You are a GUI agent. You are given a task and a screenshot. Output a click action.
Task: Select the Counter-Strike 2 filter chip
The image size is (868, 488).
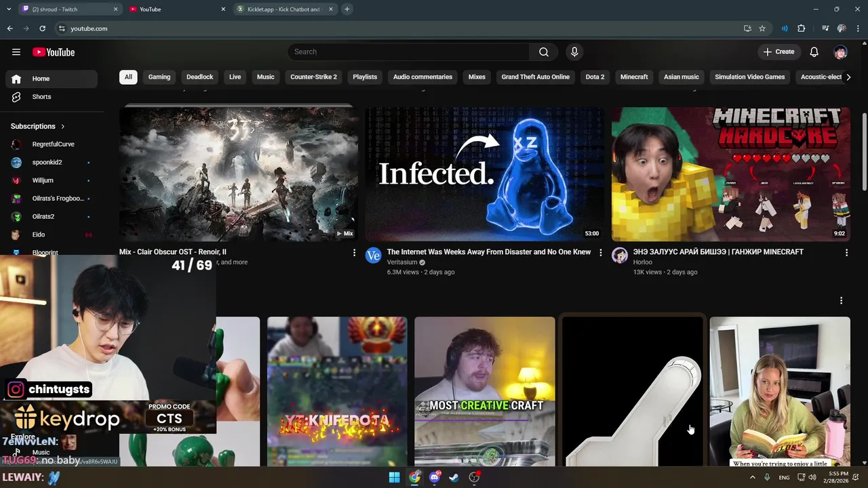(x=313, y=77)
